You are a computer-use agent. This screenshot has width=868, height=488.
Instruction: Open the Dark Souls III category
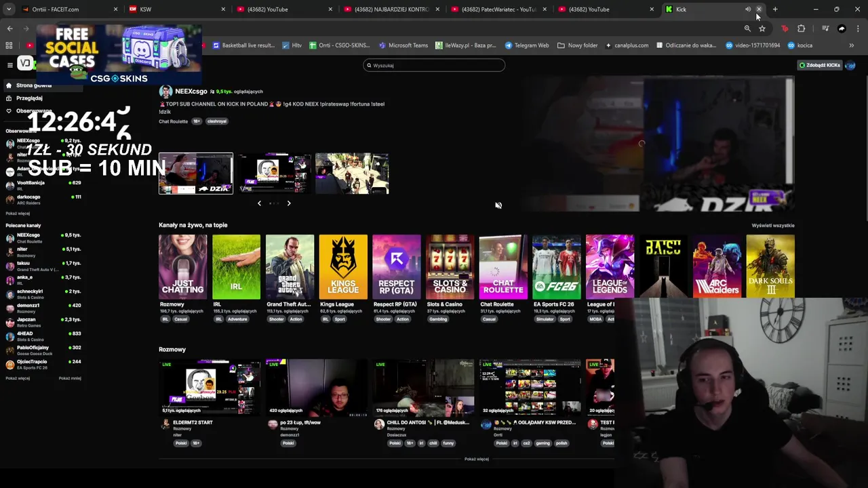tap(770, 266)
